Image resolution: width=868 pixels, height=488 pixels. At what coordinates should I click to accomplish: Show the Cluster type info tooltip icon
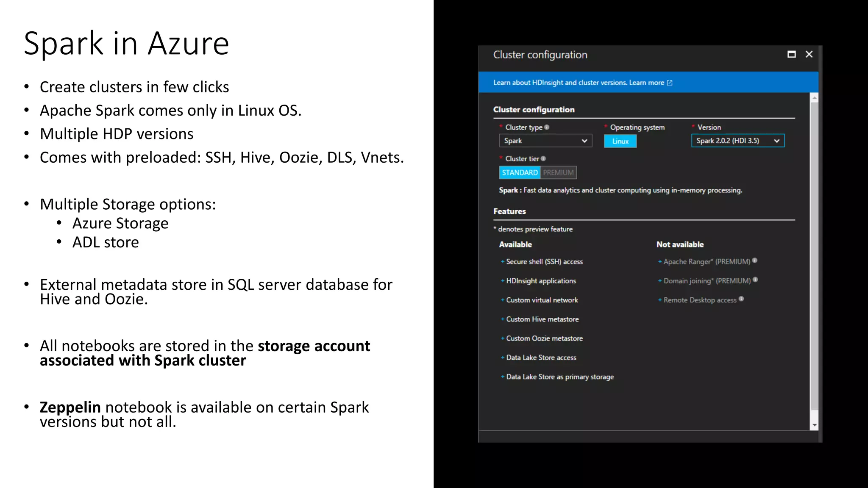pos(547,127)
